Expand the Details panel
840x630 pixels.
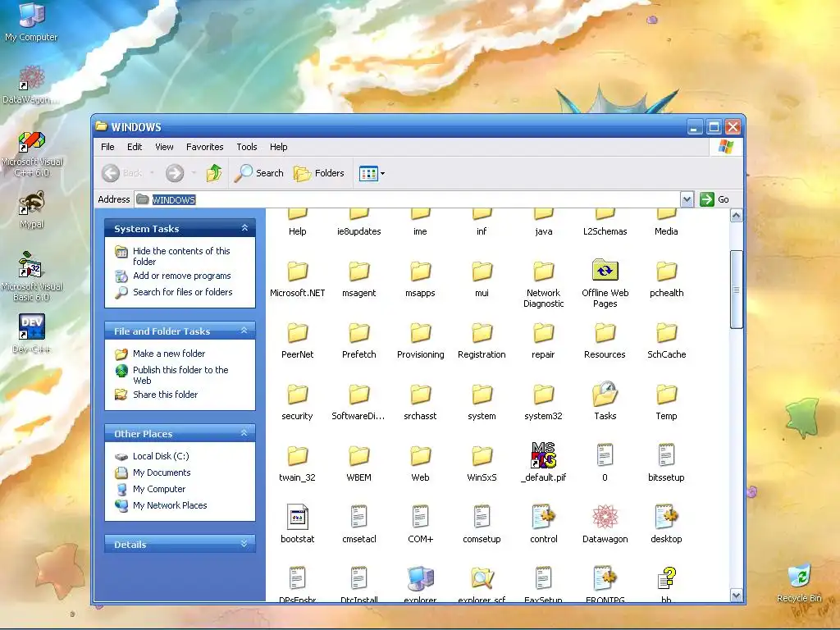pyautogui.click(x=244, y=544)
